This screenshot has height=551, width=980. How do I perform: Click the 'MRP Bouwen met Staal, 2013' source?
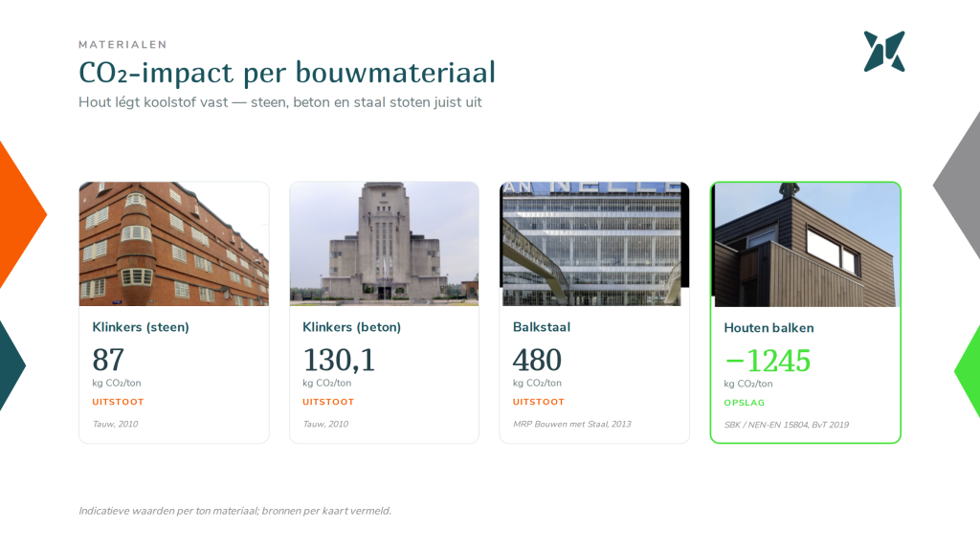pos(572,424)
